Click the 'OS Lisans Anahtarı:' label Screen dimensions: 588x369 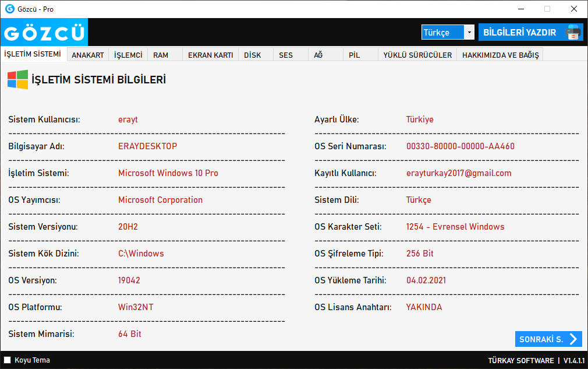(353, 307)
